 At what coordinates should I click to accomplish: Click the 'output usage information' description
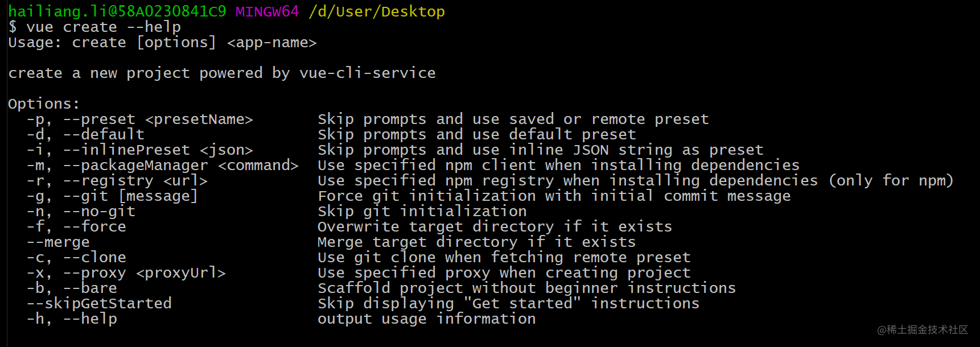click(427, 319)
